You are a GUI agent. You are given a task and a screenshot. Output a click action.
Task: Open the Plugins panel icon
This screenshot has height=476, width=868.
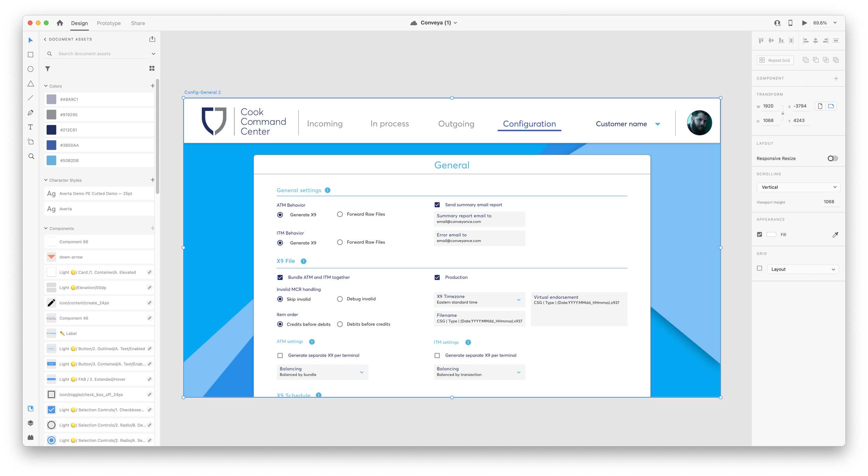tap(31, 437)
